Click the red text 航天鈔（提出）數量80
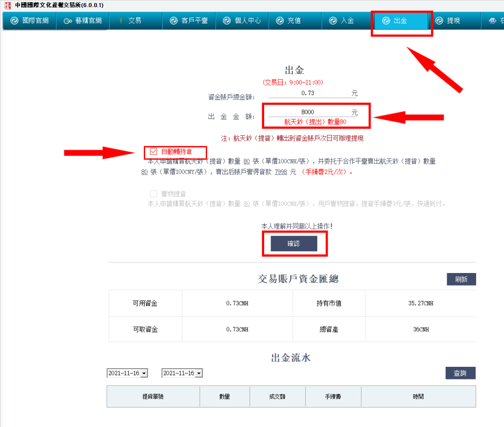 tap(315, 122)
